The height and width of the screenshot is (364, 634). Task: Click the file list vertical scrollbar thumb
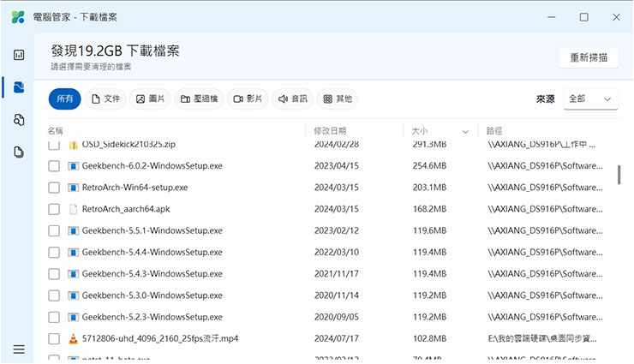pyautogui.click(x=619, y=175)
